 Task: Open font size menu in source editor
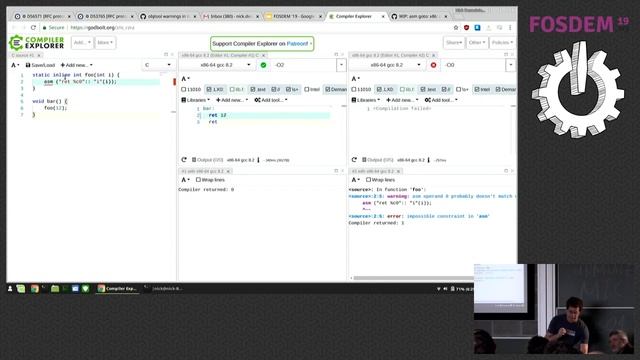(x=15, y=65)
